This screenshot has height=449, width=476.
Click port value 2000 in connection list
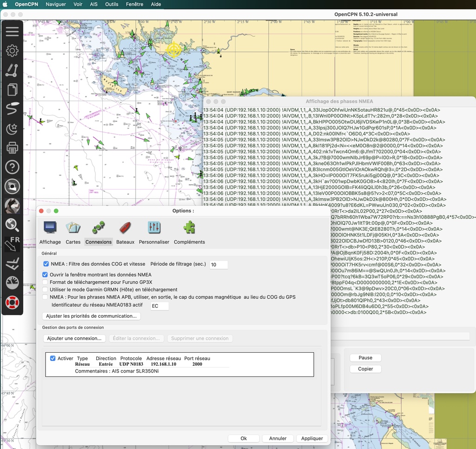197,364
